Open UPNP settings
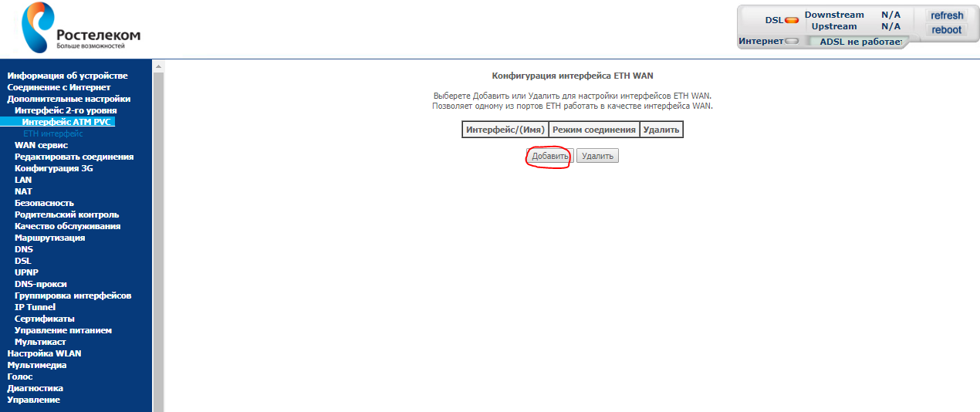 click(26, 272)
